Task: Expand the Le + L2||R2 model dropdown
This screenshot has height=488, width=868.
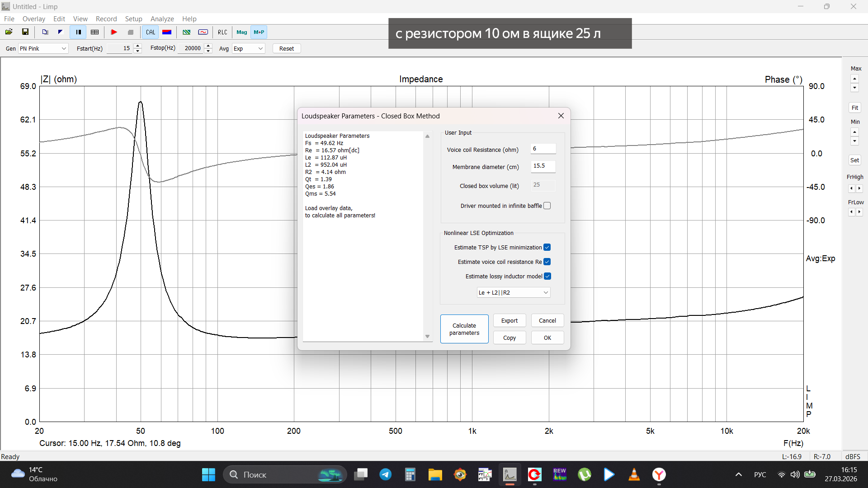Action: pos(513,293)
